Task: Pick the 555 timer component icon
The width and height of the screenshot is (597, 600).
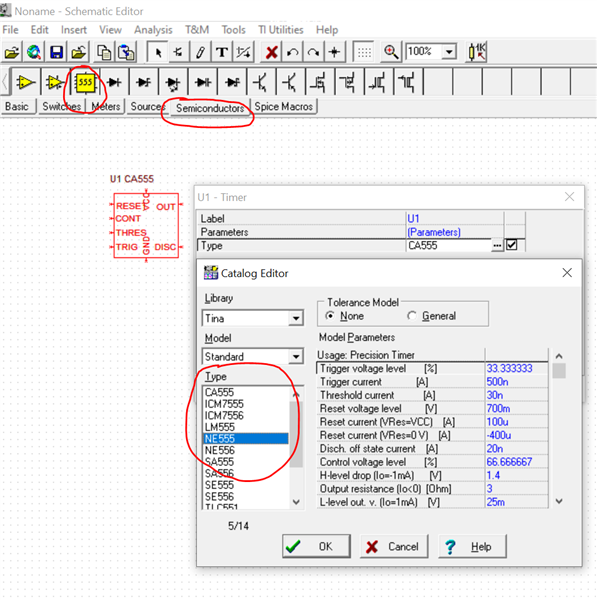Action: [85, 82]
